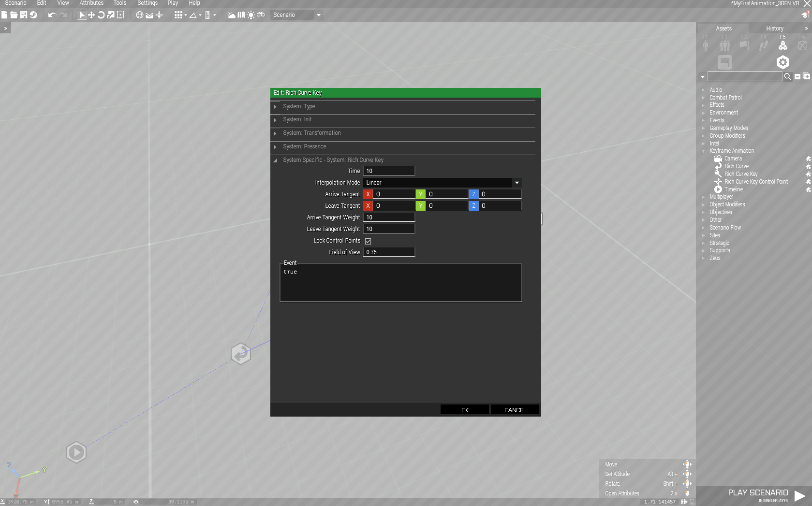Click the Steam Workshop icon in toolbar
Screen dimensions: 812x506
(x=33, y=15)
